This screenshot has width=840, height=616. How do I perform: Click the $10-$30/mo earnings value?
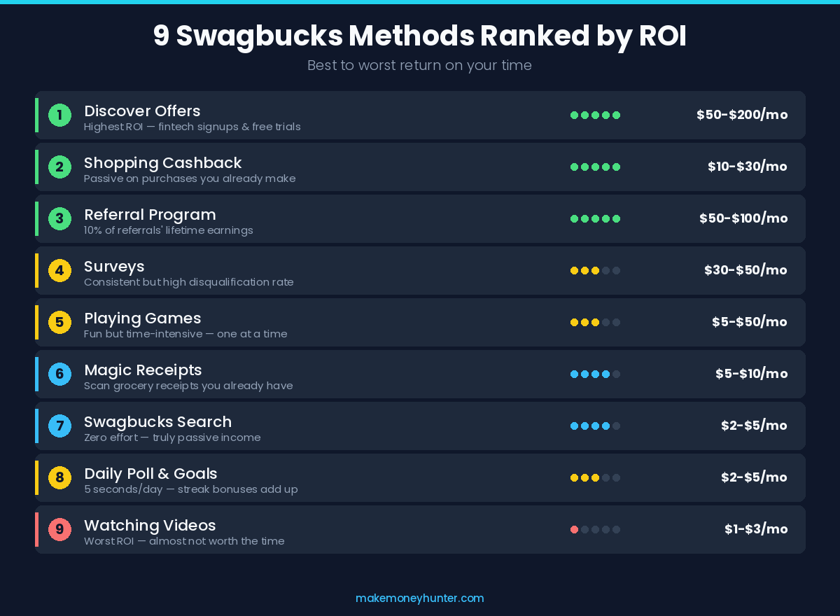tap(748, 167)
